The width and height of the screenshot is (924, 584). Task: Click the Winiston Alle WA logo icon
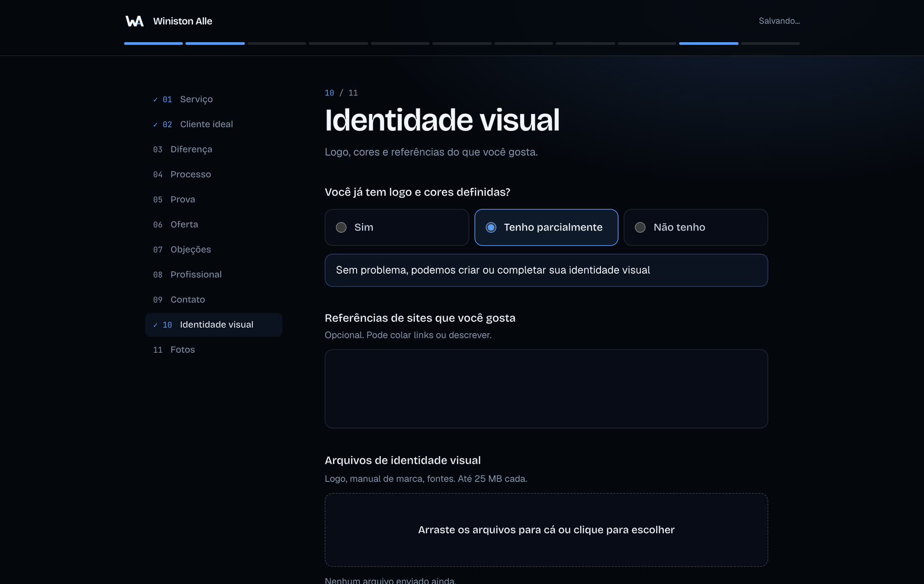(x=134, y=21)
